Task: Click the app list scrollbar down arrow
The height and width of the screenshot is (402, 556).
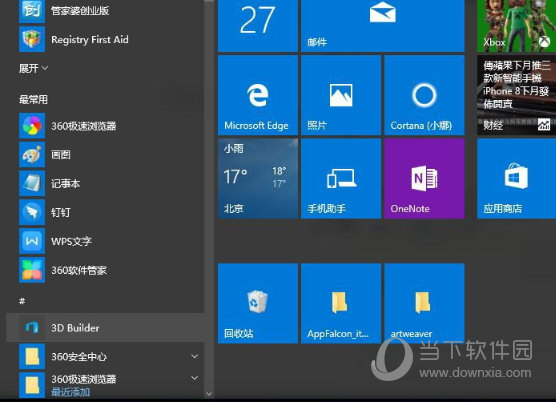Action: [209, 394]
